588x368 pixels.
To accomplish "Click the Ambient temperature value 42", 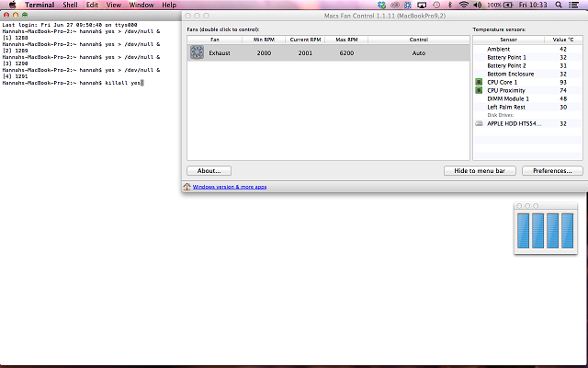I will 563,49.
